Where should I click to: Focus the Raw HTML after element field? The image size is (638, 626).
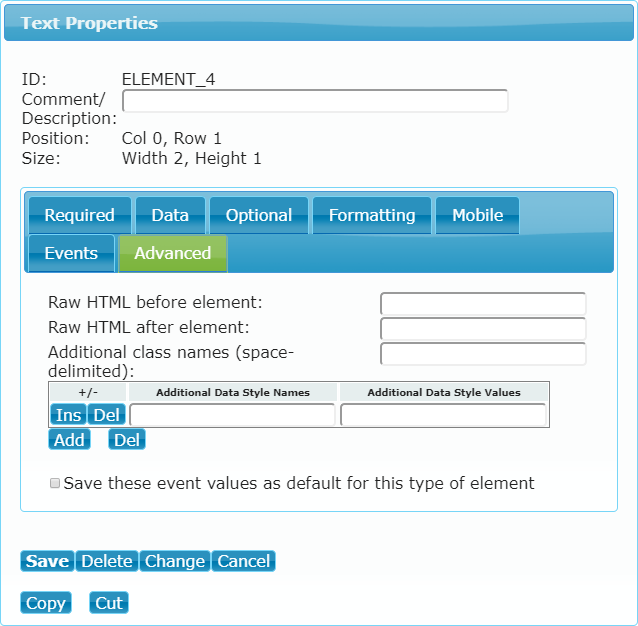483,329
